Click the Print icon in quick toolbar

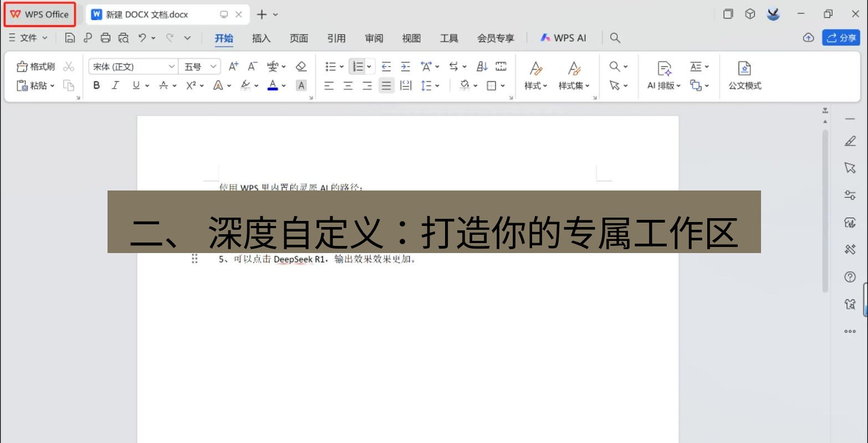pos(105,38)
